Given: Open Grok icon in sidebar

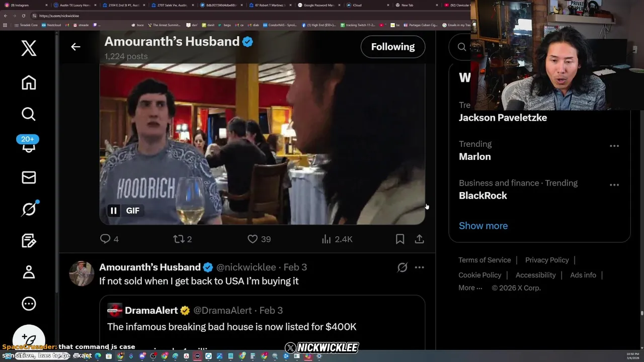Looking at the screenshot, I should pyautogui.click(x=29, y=209).
